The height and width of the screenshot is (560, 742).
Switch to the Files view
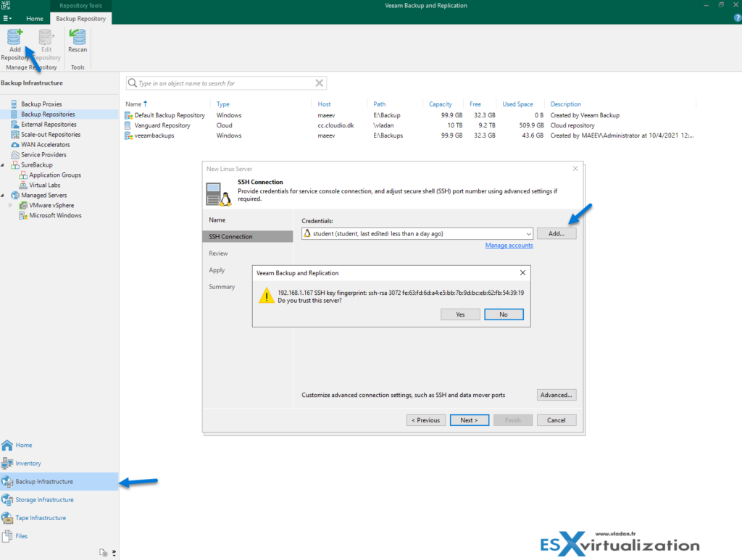20,535
